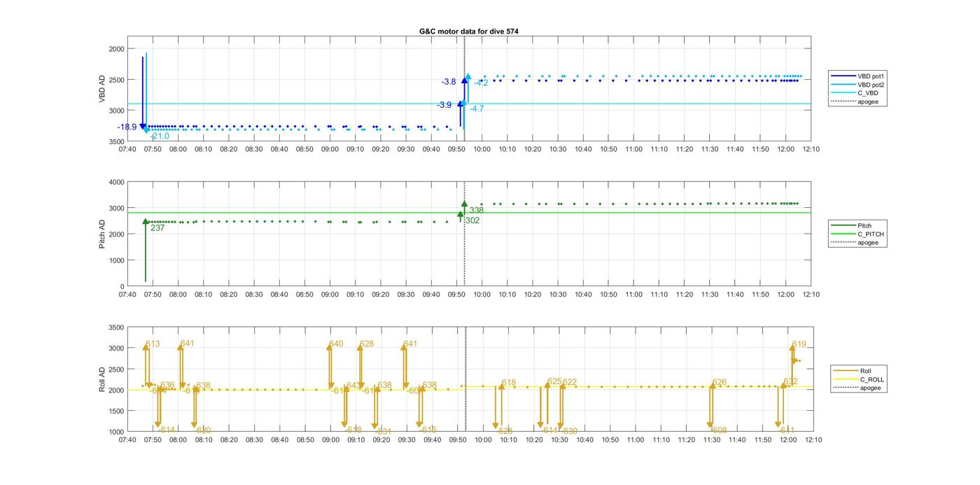
Task: Click the '237' pitch data label
Action: coord(157,228)
